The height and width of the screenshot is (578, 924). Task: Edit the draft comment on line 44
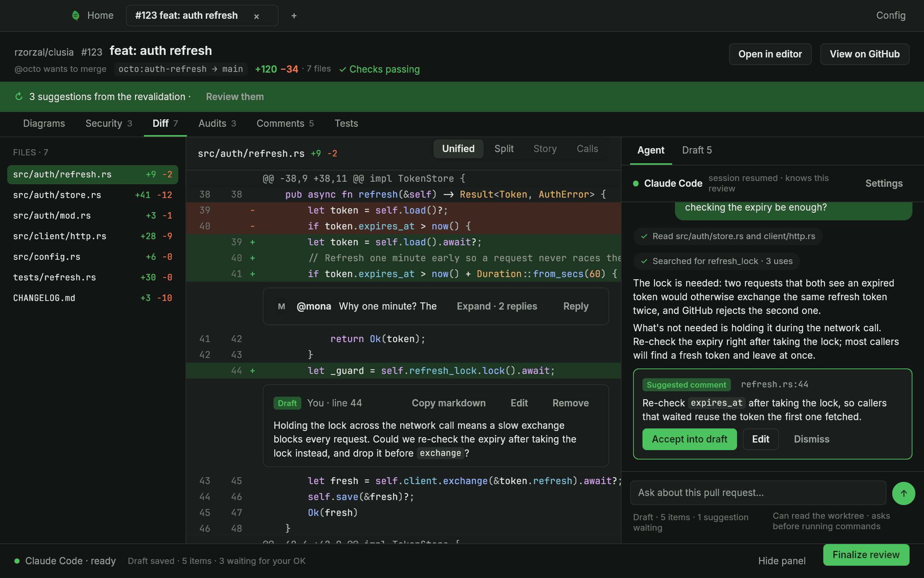pyautogui.click(x=519, y=403)
